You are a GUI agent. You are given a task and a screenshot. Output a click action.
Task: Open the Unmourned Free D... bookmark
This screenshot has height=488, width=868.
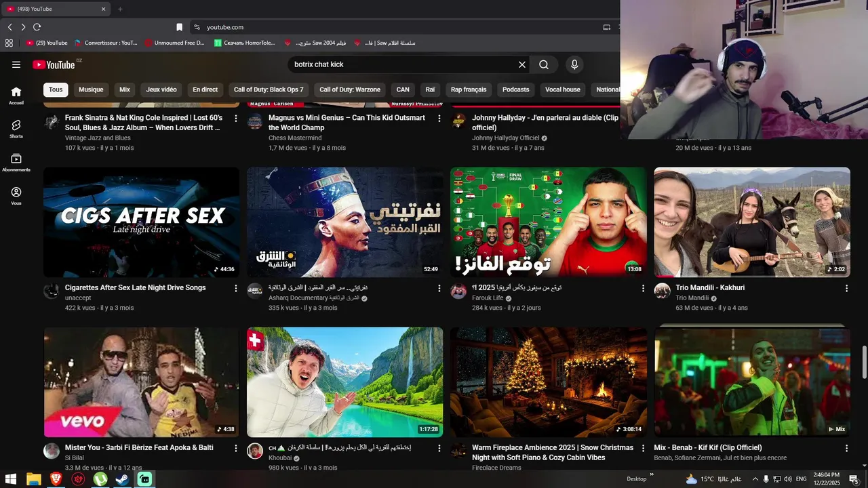[x=174, y=43]
